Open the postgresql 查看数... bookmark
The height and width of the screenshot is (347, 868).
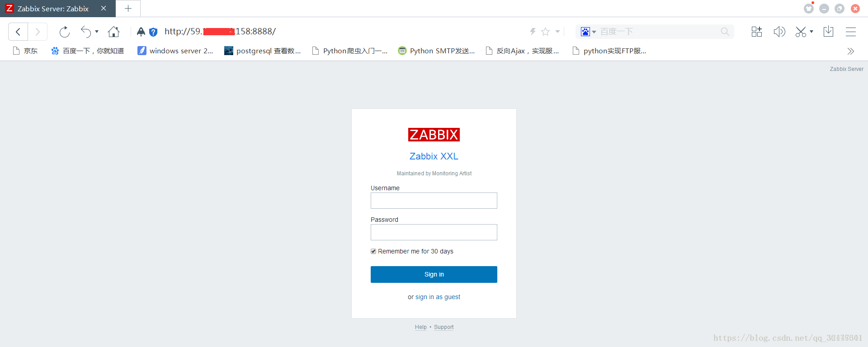[263, 51]
